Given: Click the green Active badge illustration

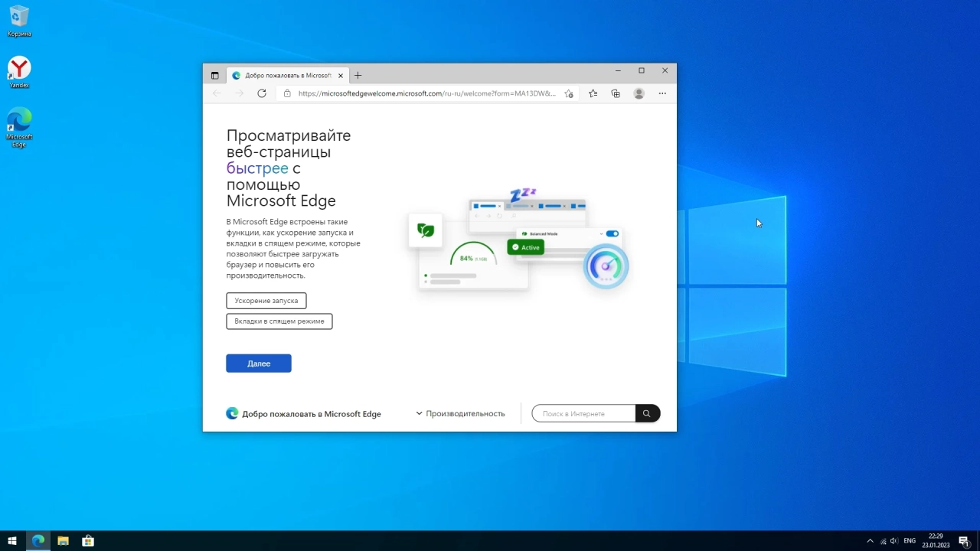Looking at the screenshot, I should point(526,247).
